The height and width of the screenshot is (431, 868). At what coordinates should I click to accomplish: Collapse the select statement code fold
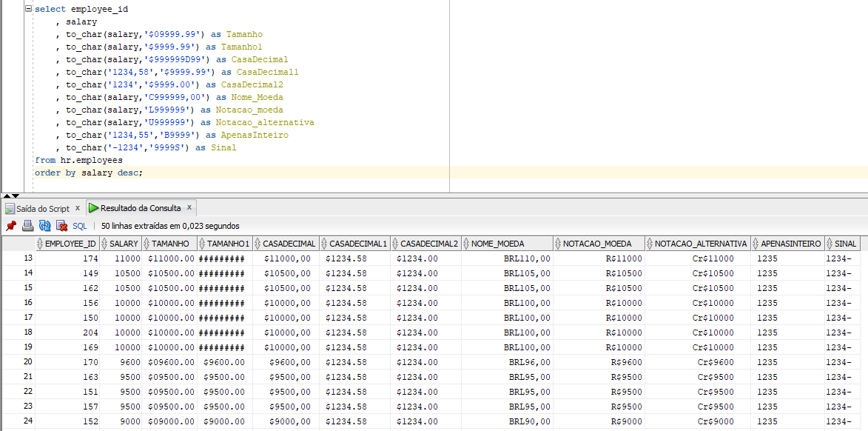click(x=29, y=9)
